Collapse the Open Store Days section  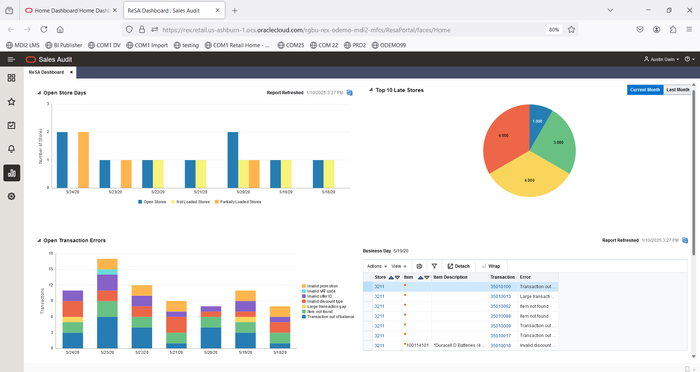39,93
